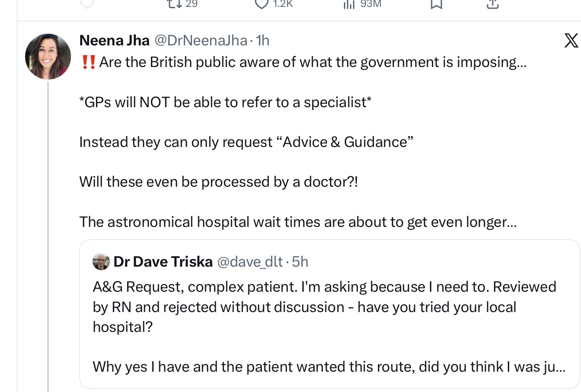Click the @dave_dlt handle
Screen dimensions: 581x392
[x=250, y=261]
